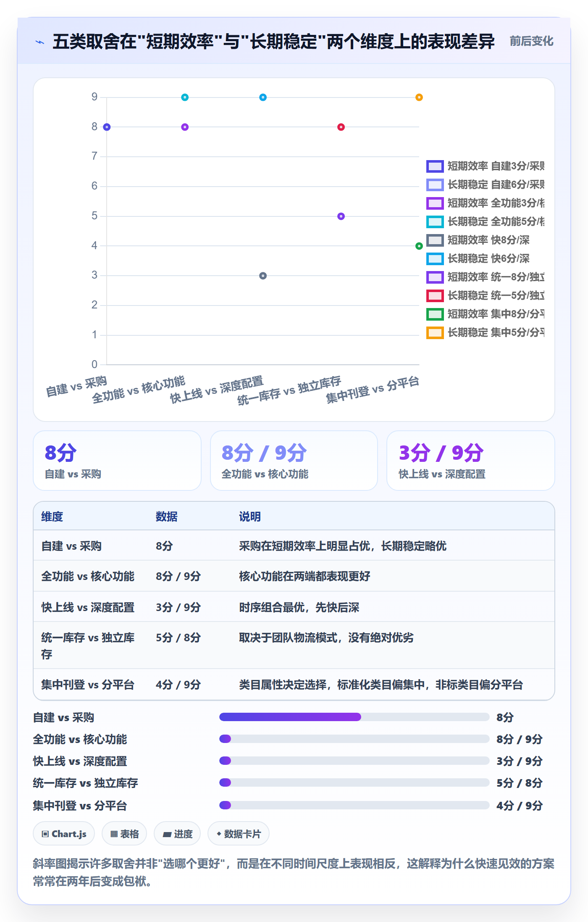Click the progress value 5分 / 8分
The height and width of the screenshot is (922, 588).
520,783
